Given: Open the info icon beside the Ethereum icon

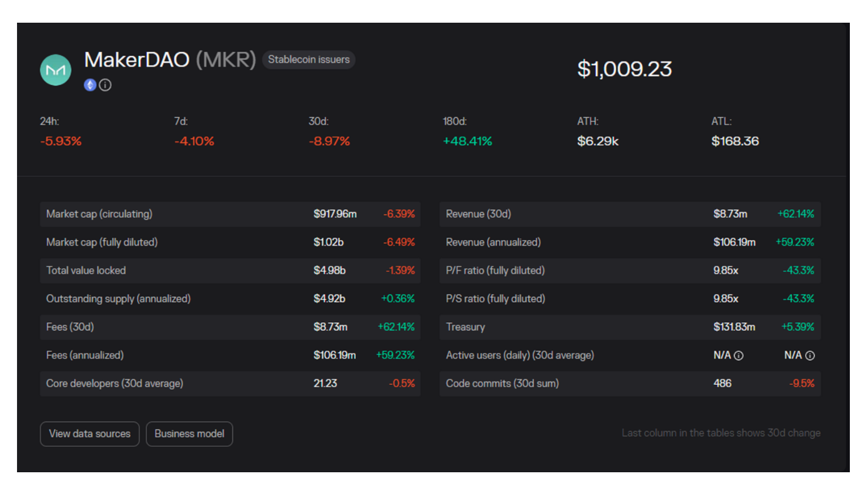Looking at the screenshot, I should pyautogui.click(x=106, y=85).
